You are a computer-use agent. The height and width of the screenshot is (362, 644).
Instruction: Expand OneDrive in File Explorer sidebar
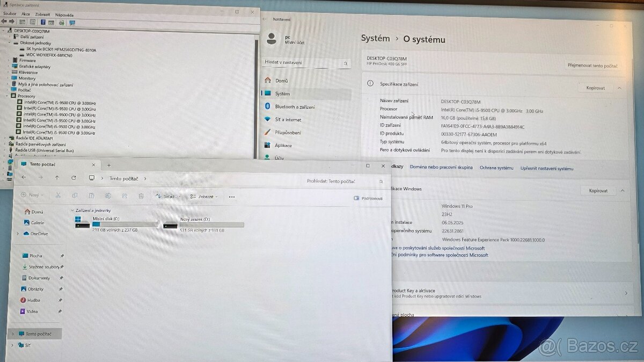click(x=18, y=234)
